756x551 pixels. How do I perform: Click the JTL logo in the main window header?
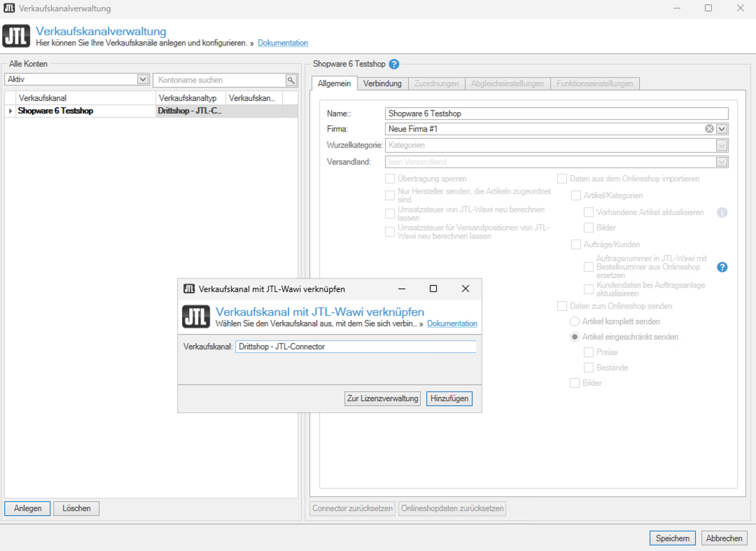(17, 36)
